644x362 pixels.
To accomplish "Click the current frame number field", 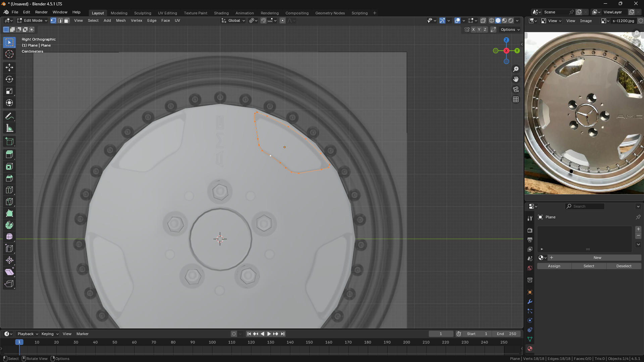I will click(441, 334).
